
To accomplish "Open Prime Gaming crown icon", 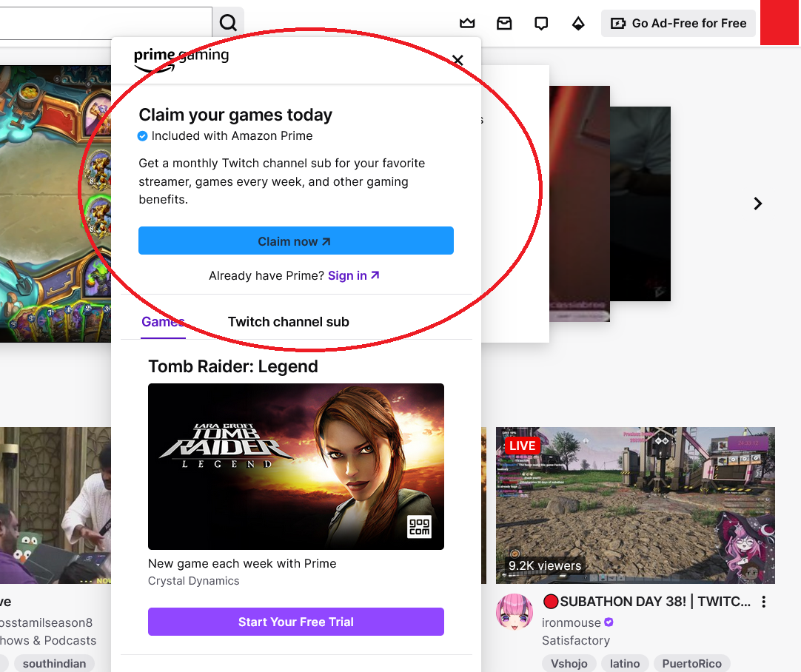I will tap(467, 24).
